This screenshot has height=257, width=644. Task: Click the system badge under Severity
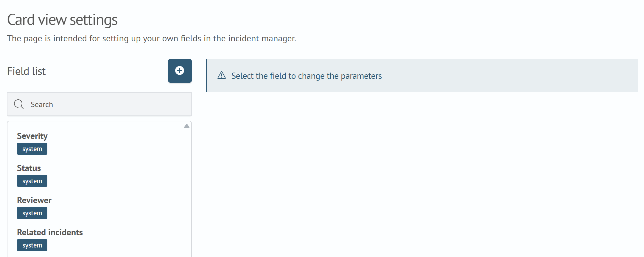point(32,149)
